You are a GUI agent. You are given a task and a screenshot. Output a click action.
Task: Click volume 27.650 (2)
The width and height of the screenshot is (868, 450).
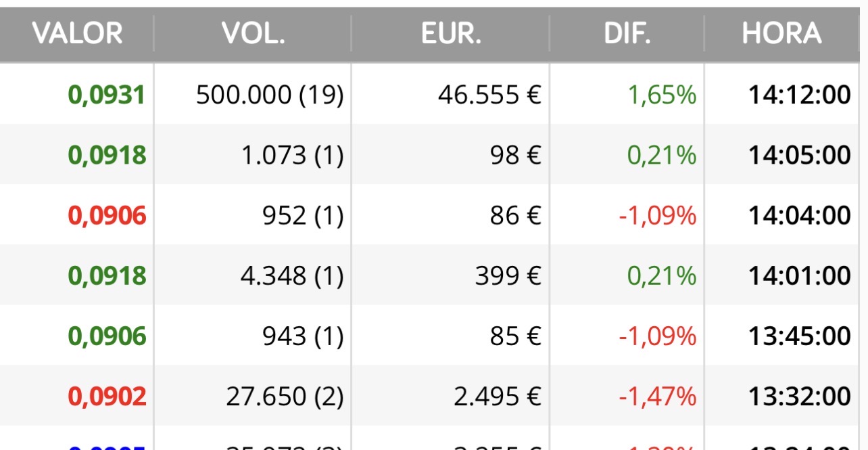click(285, 396)
